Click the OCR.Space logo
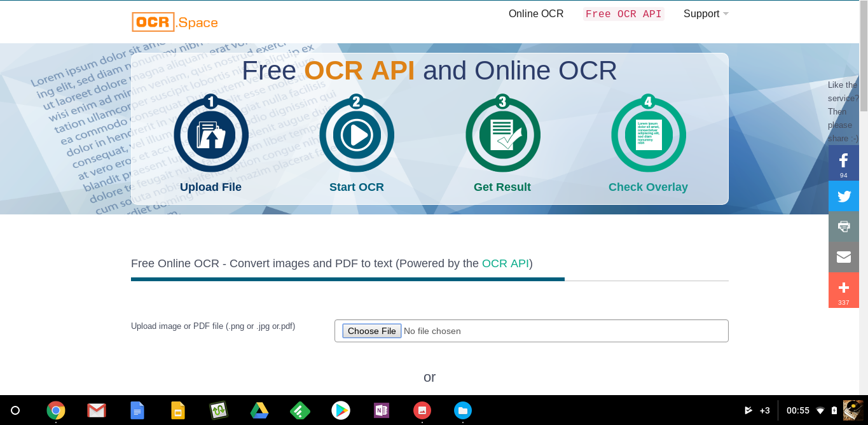Image resolution: width=868 pixels, height=425 pixels. coord(175,22)
